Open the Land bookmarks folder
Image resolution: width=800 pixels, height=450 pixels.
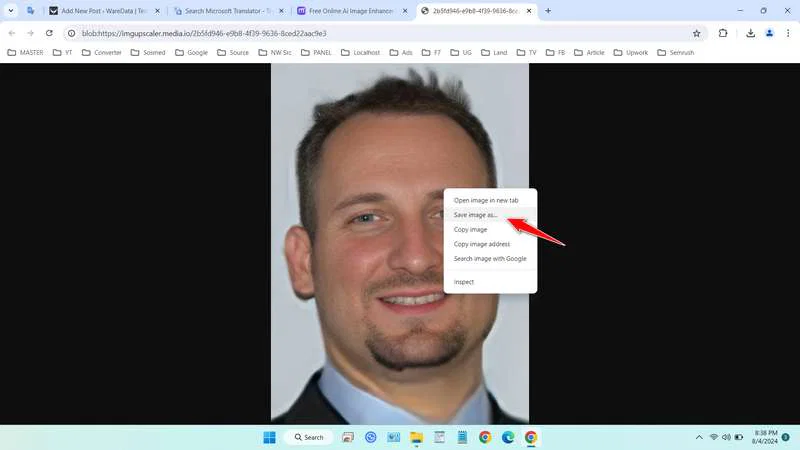click(494, 53)
